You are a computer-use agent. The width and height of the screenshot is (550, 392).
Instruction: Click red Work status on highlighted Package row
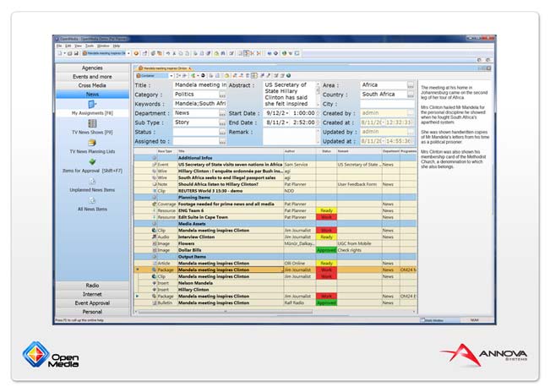326,269
